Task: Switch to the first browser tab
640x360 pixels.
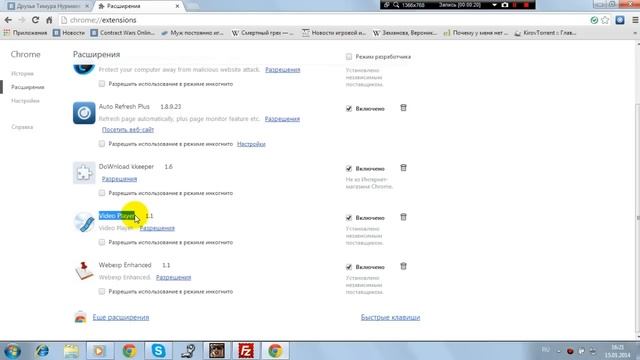Action: 48,6
